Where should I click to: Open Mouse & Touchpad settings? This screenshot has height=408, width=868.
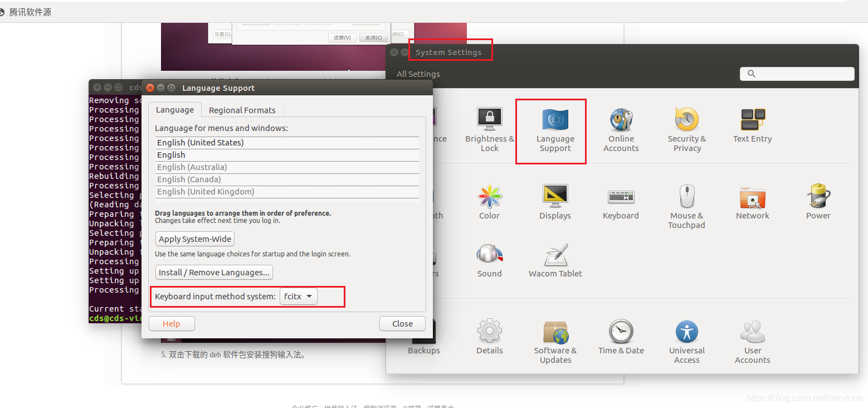pos(686,206)
